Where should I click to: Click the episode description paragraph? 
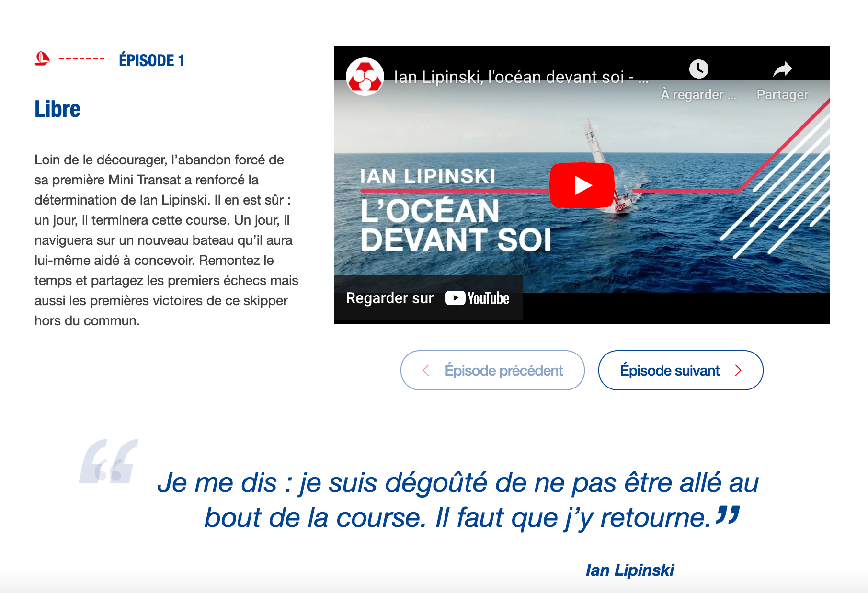click(x=167, y=240)
